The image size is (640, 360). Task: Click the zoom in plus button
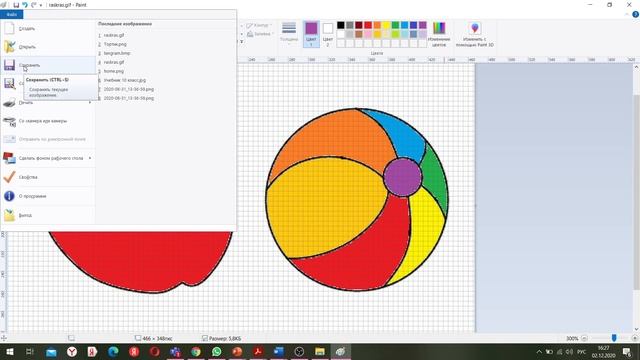(634, 338)
